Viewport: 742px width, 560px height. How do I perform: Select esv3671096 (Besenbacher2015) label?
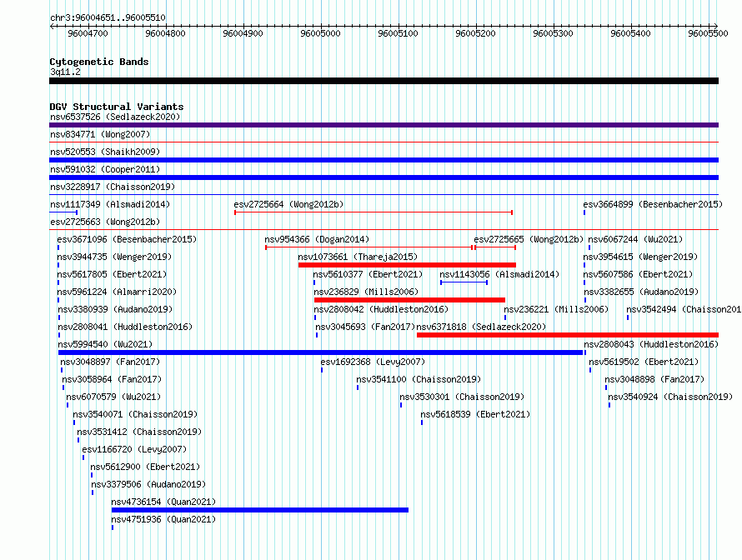coord(127,239)
